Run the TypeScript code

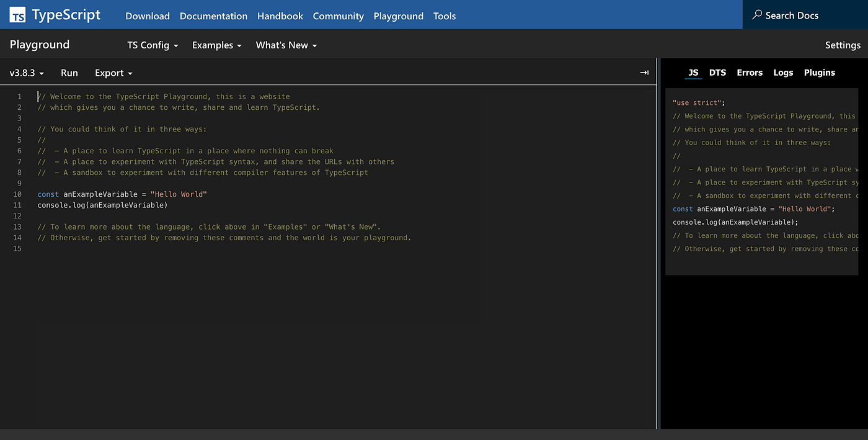click(x=69, y=73)
